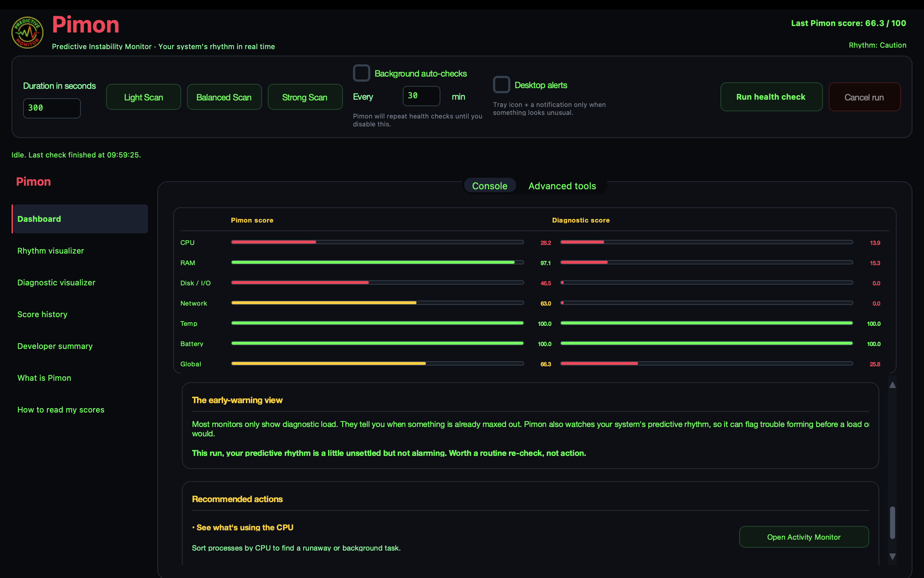Click the Global diagnostic value 25.8
This screenshot has height=578, width=924.
pyautogui.click(x=875, y=365)
